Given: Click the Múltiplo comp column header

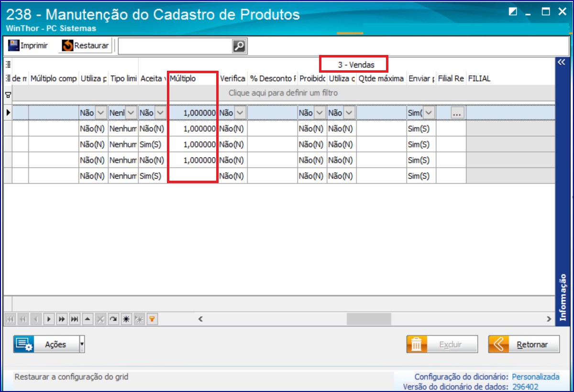Looking at the screenshot, I should click(x=54, y=78).
